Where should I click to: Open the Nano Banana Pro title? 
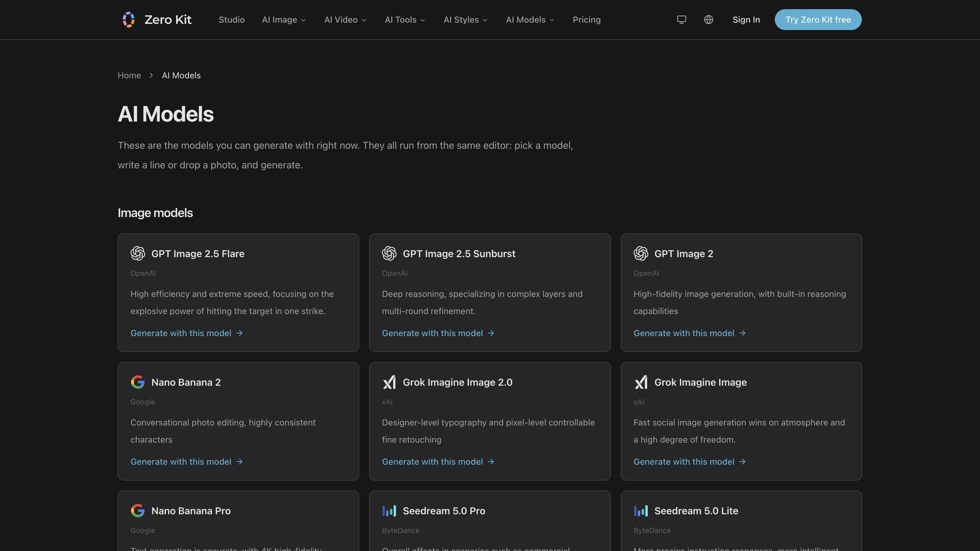pyautogui.click(x=190, y=511)
